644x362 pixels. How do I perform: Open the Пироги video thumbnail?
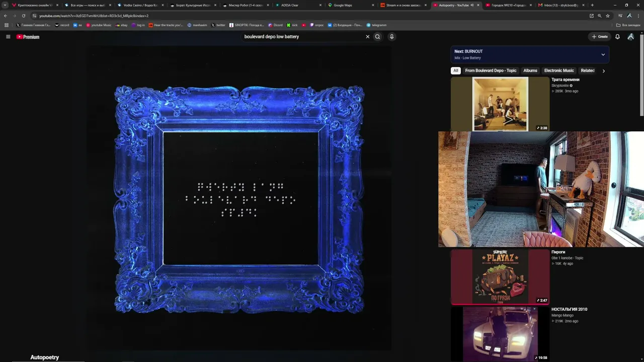point(500,277)
